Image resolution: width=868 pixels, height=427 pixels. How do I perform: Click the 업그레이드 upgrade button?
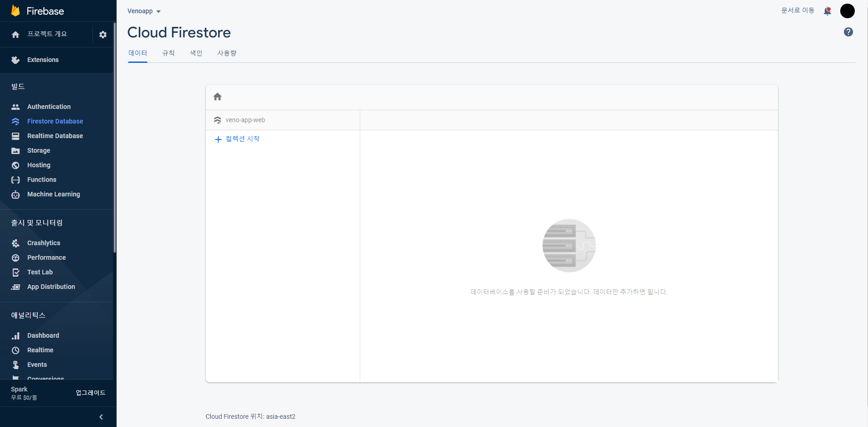point(91,393)
